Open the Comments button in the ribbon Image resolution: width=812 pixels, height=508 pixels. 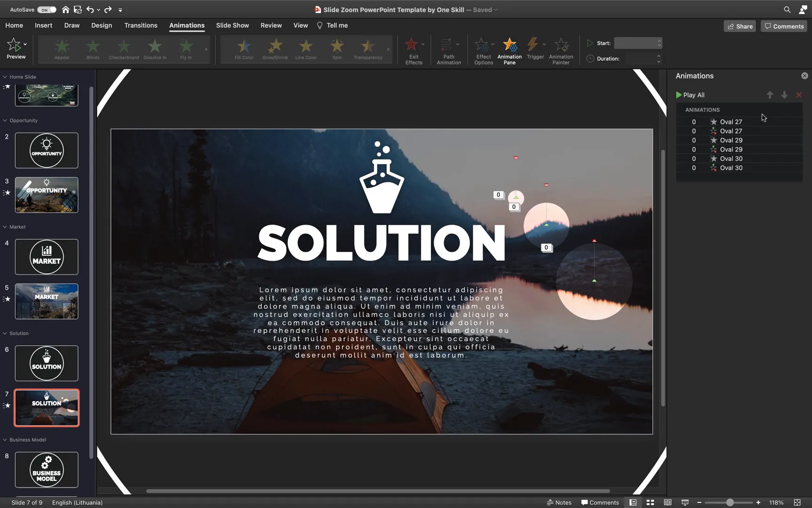pyautogui.click(x=784, y=26)
